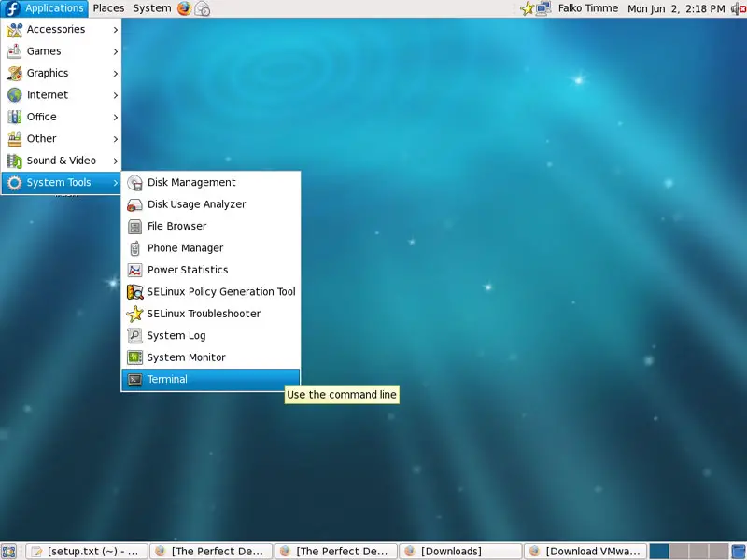Click the Disk Management label text
This screenshot has height=560, width=747.
click(x=191, y=182)
